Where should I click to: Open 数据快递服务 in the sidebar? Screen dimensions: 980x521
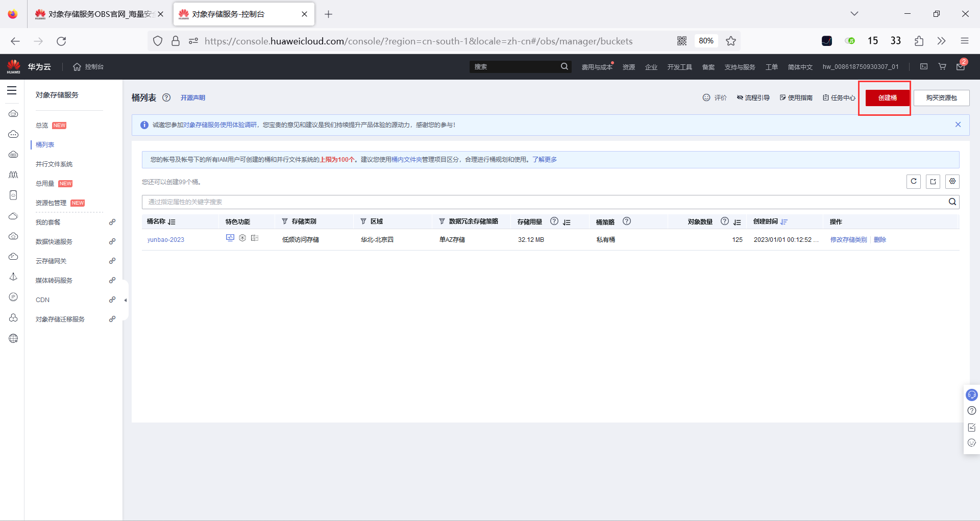54,242
